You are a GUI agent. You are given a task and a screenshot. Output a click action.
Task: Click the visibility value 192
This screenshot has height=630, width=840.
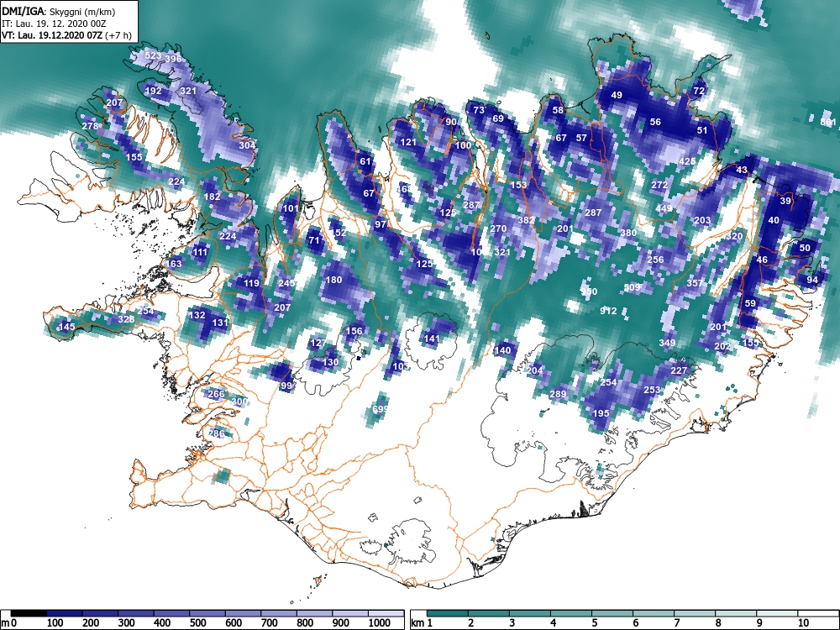tap(153, 91)
